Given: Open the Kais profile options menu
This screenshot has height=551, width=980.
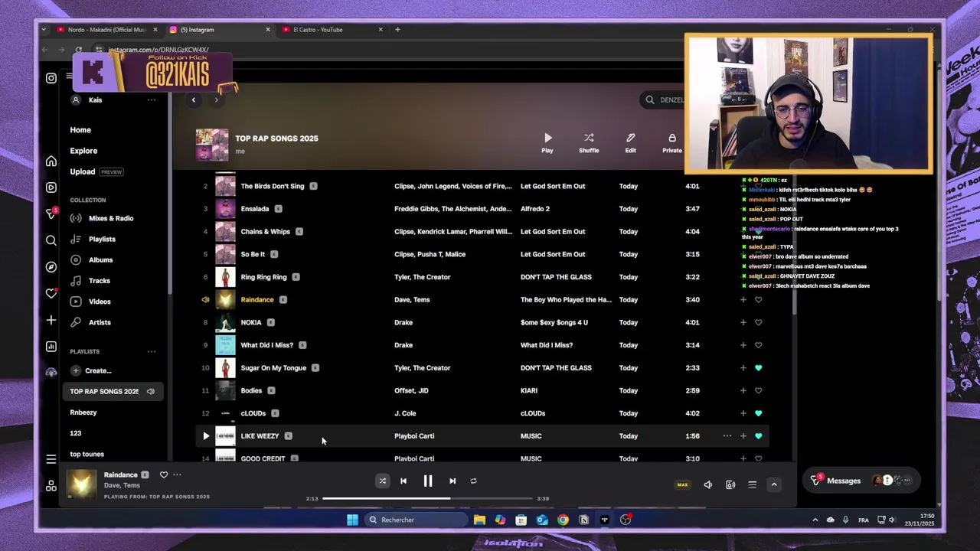Looking at the screenshot, I should (x=151, y=100).
